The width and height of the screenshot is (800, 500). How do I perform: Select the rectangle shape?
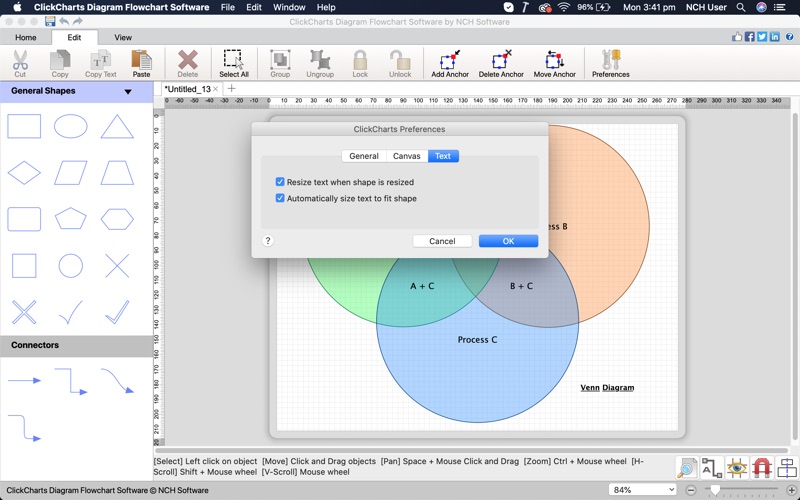coord(24,126)
